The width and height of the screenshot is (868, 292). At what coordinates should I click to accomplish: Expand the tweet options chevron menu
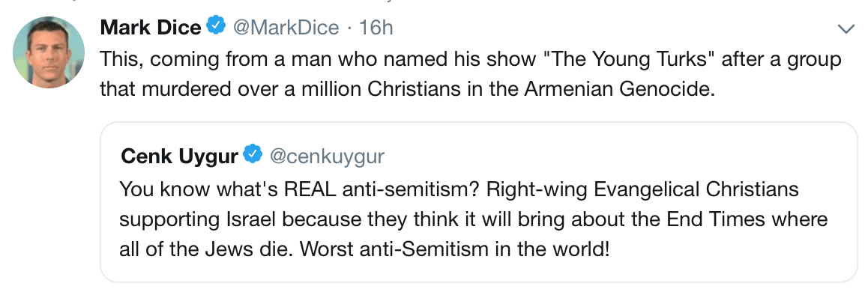(846, 29)
